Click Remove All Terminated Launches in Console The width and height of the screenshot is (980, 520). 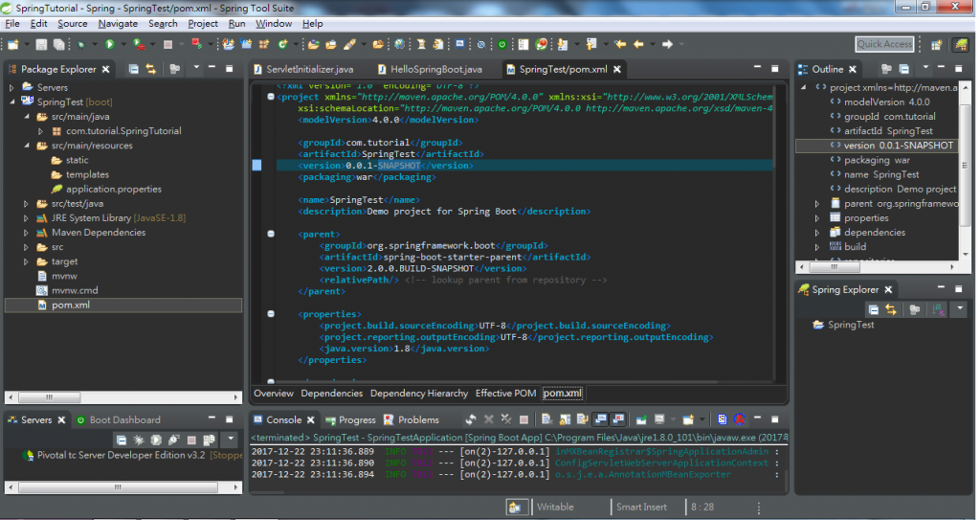coord(506,419)
